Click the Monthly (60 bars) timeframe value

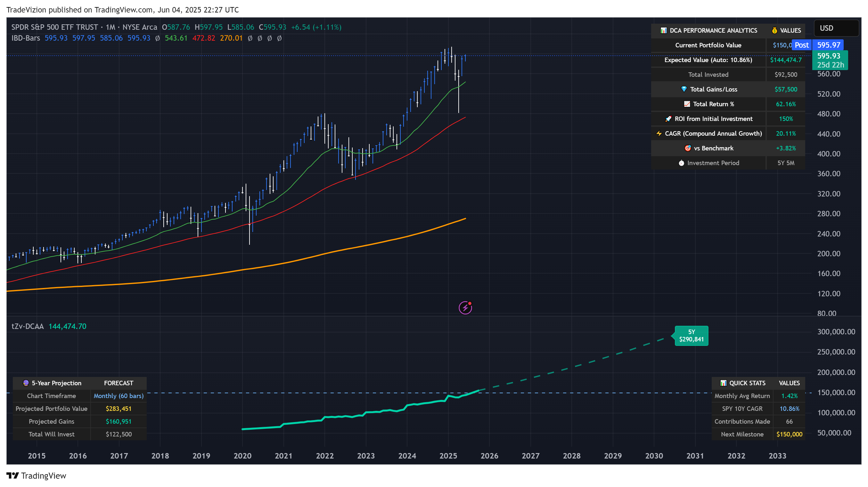(x=119, y=396)
